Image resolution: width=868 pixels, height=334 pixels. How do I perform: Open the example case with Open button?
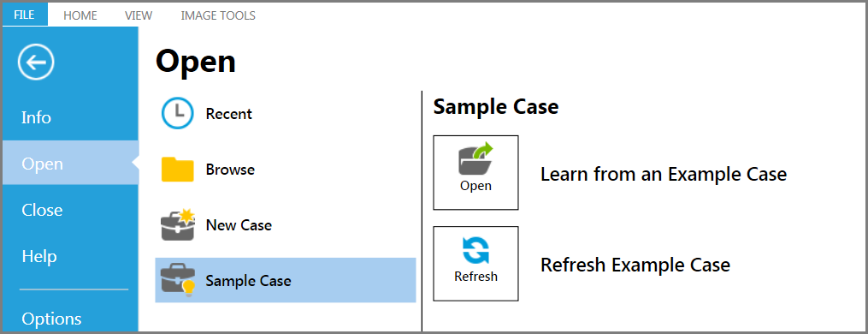pos(475,172)
